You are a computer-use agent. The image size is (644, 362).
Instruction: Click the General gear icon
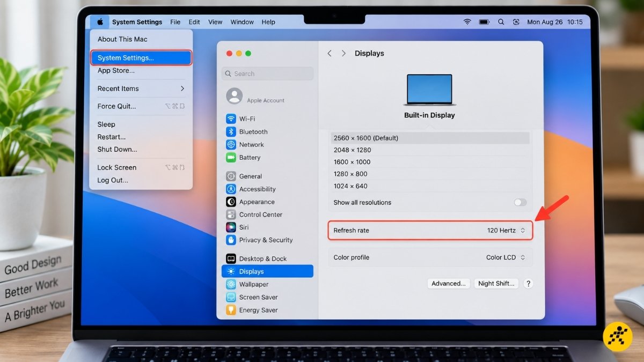click(231, 176)
